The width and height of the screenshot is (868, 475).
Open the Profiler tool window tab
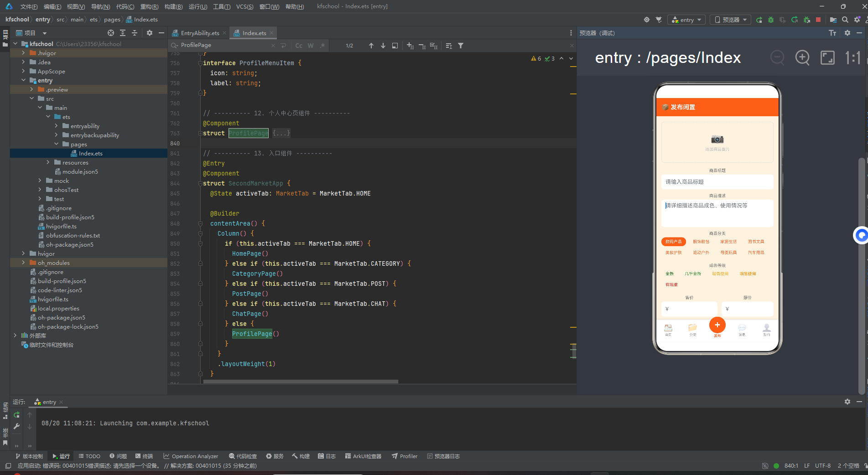tap(405, 456)
